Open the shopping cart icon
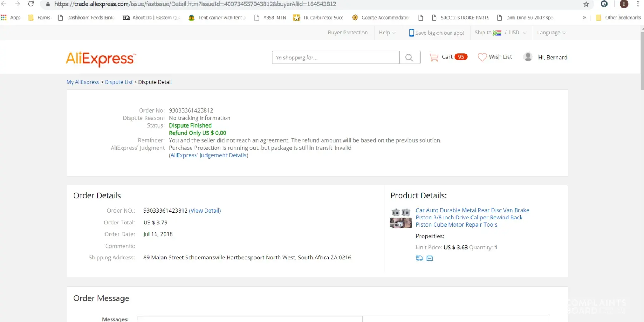Image resolution: width=644 pixels, height=322 pixels. 434,57
